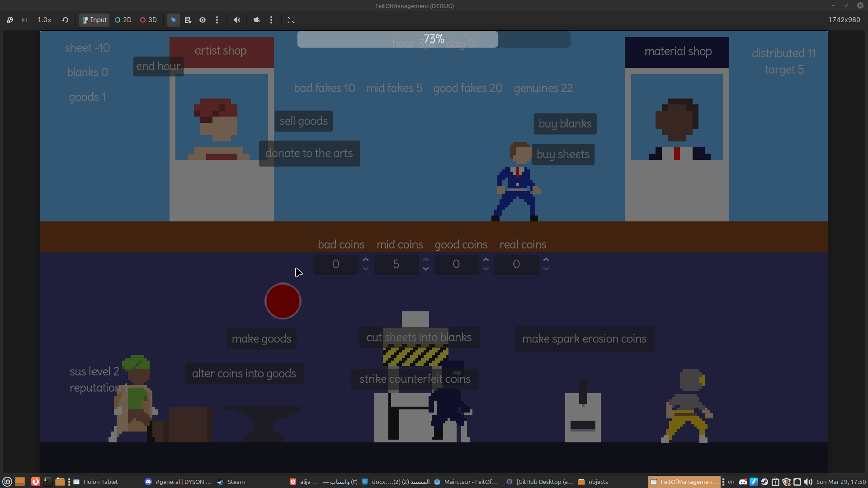The width and height of the screenshot is (868, 488).
Task: Increase mid coins with up arrow
Action: [426, 260]
